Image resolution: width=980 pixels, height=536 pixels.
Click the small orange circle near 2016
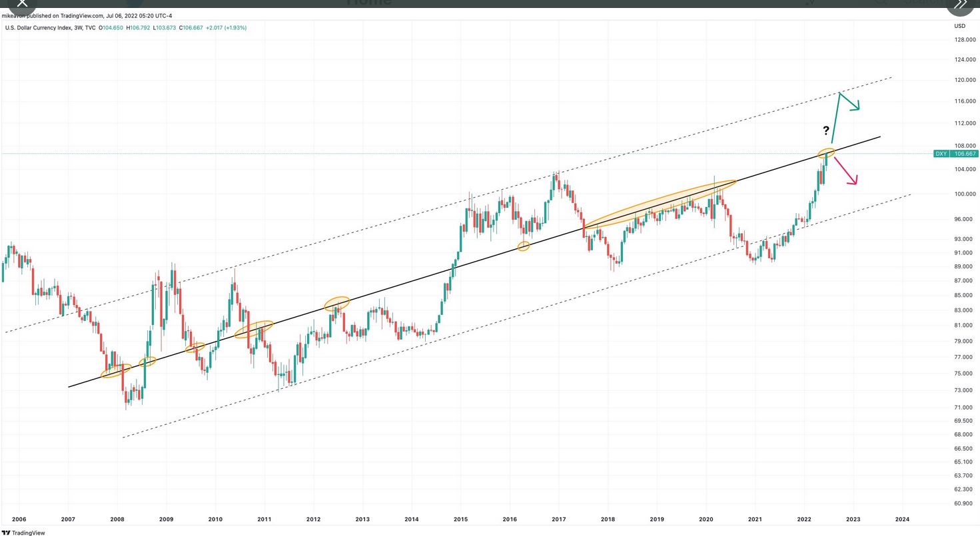524,246
